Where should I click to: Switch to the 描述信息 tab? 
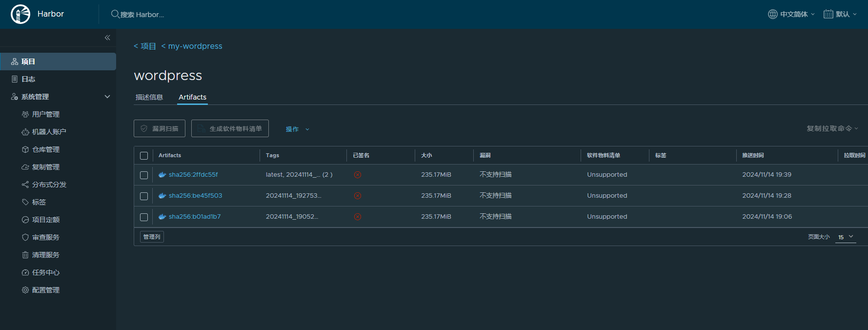[x=149, y=97]
